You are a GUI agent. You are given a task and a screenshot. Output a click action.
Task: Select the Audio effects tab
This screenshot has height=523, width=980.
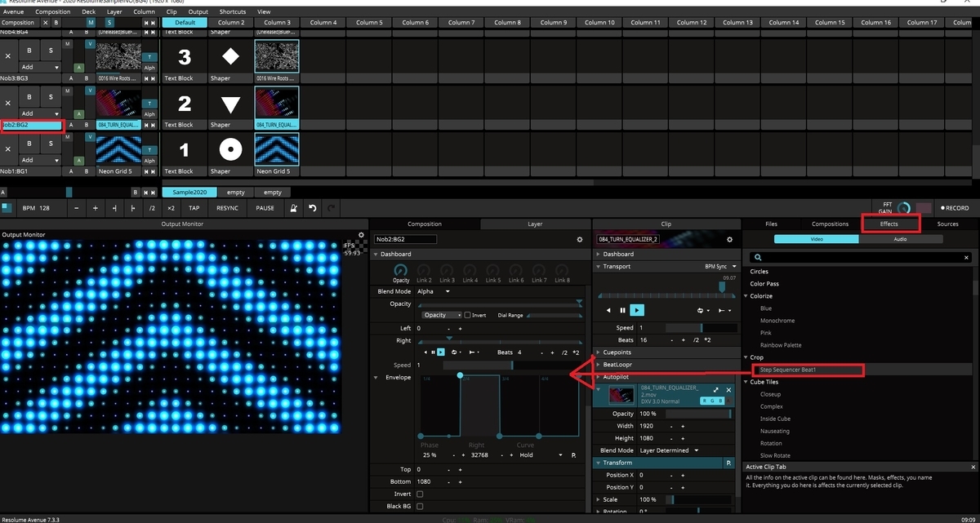point(900,239)
